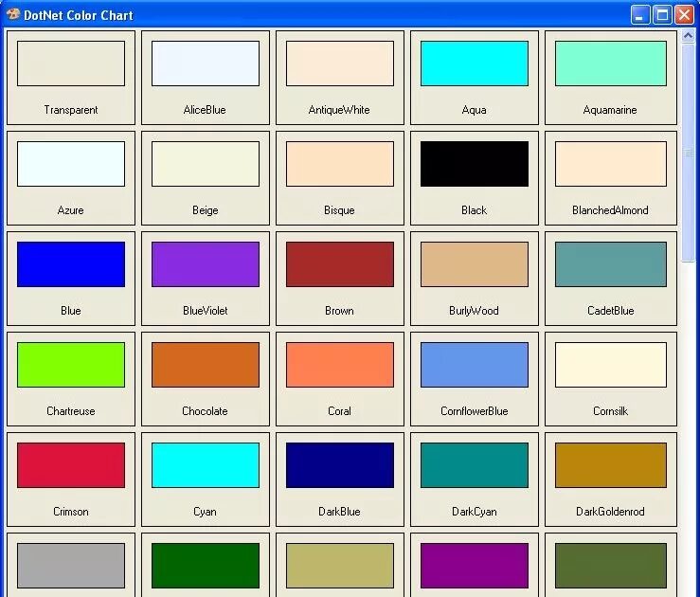This screenshot has width=700, height=597.
Task: Click the DarkBlue label text
Action: pos(339,512)
